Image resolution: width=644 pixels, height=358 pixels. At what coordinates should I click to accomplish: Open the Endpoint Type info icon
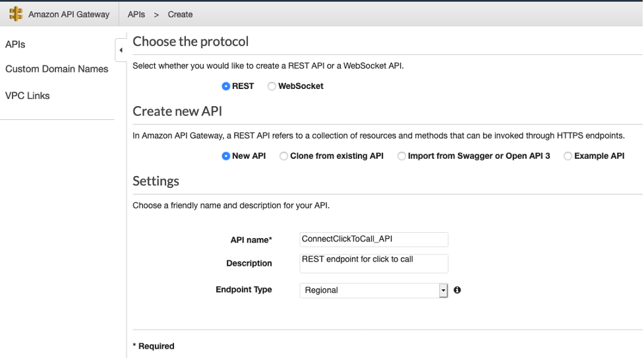click(x=457, y=290)
